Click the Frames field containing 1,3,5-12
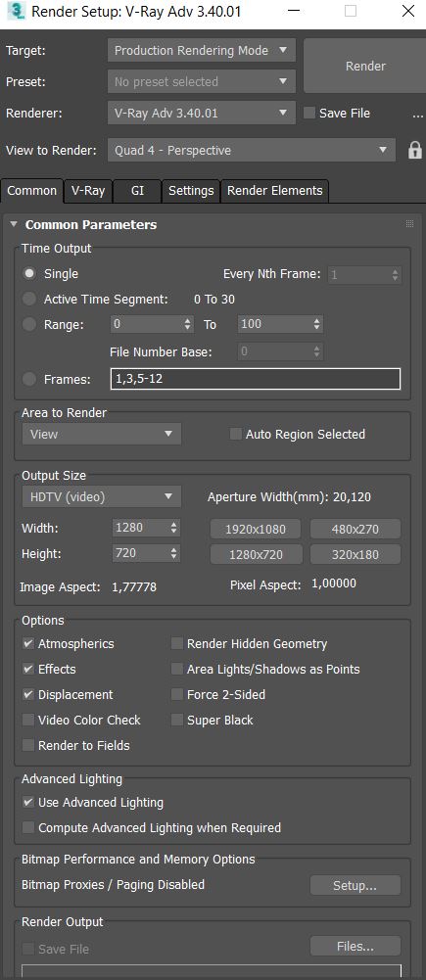Screen dimensions: 426x980 click(x=256, y=379)
